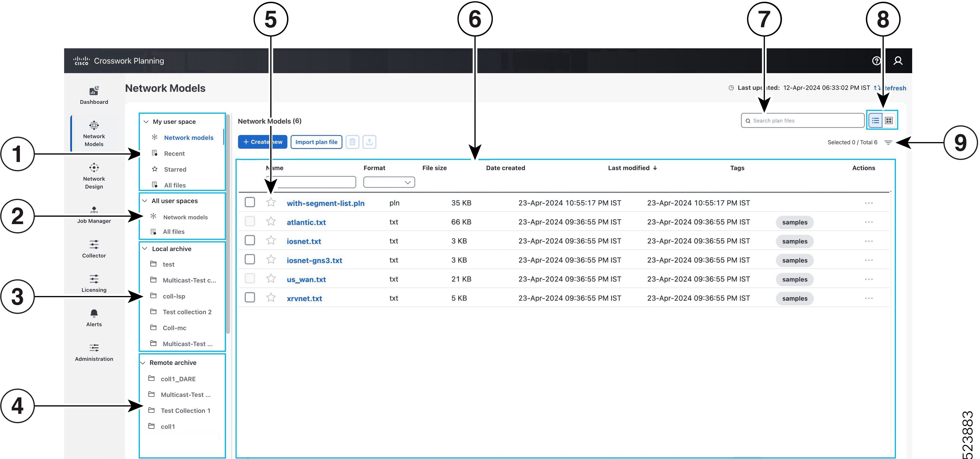Click the help question mark icon
This screenshot has width=980, height=459.
click(x=876, y=61)
